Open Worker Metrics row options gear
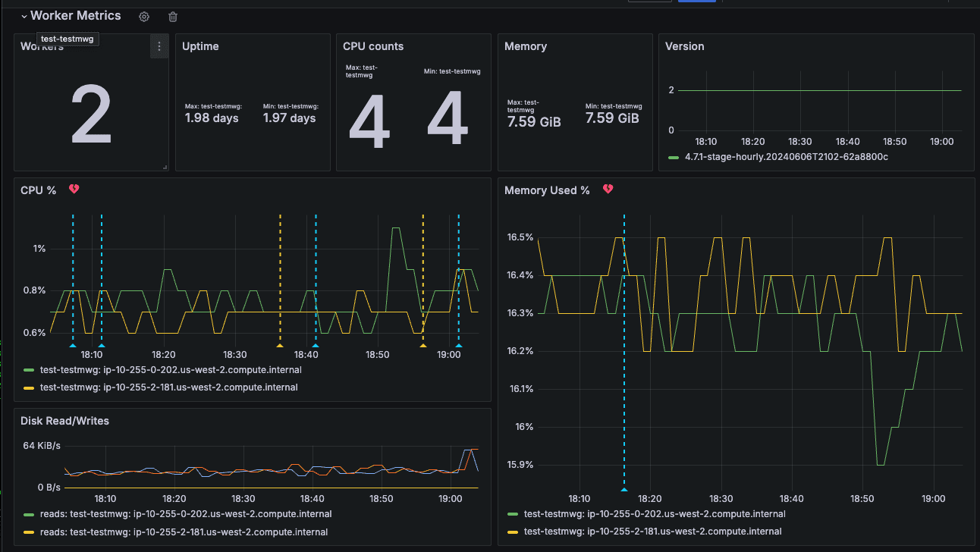Screen dimensions: 980x552 (x=144, y=17)
